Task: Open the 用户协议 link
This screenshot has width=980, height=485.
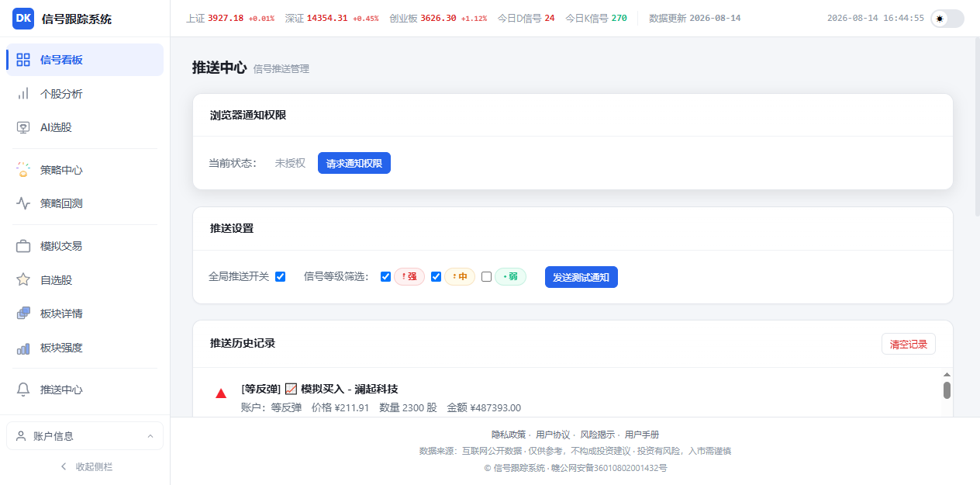Action: coord(553,435)
